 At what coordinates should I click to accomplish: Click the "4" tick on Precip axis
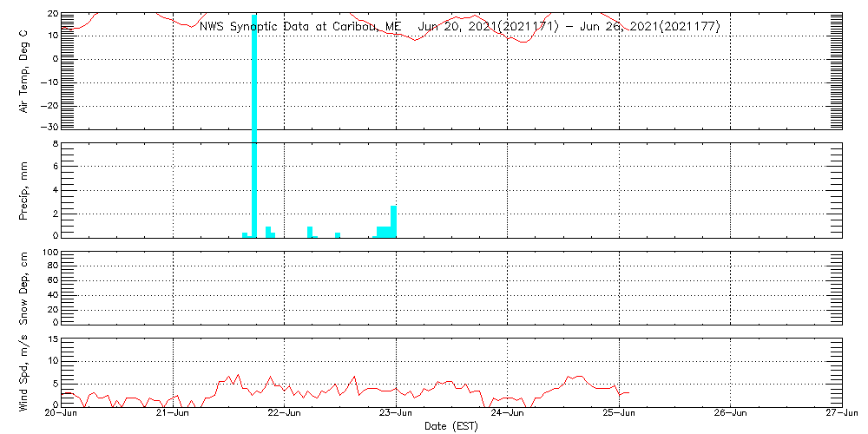pos(56,190)
